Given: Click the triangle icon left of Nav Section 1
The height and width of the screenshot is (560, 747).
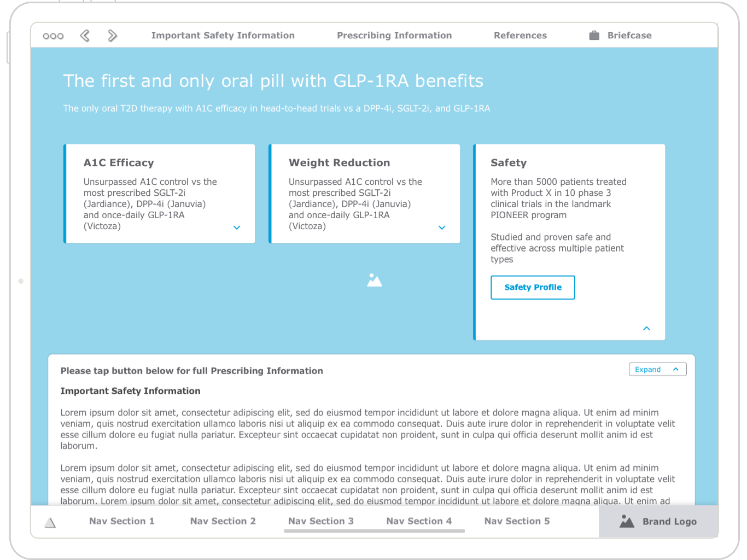Looking at the screenshot, I should 50,523.
